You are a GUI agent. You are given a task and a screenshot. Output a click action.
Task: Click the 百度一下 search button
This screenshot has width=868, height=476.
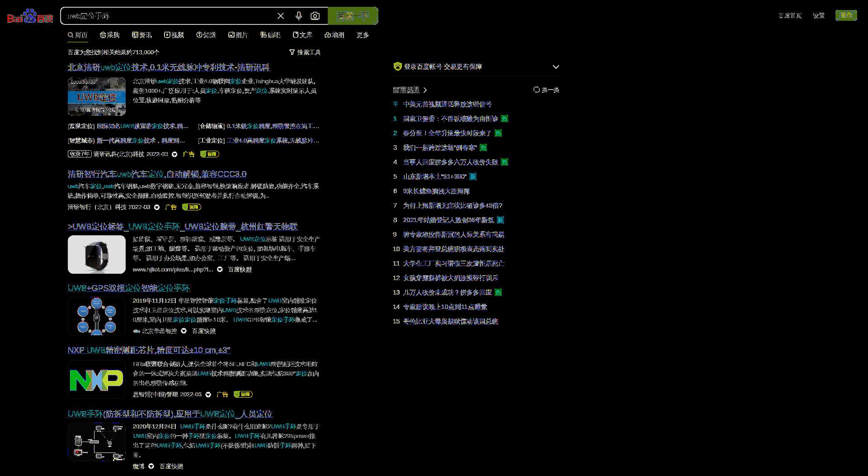pos(353,16)
